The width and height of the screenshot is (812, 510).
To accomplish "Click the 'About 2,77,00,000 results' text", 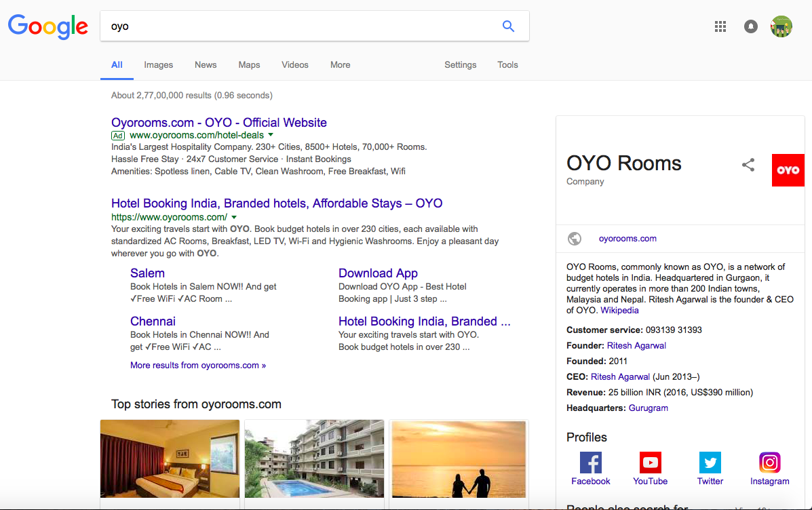I will 191,95.
